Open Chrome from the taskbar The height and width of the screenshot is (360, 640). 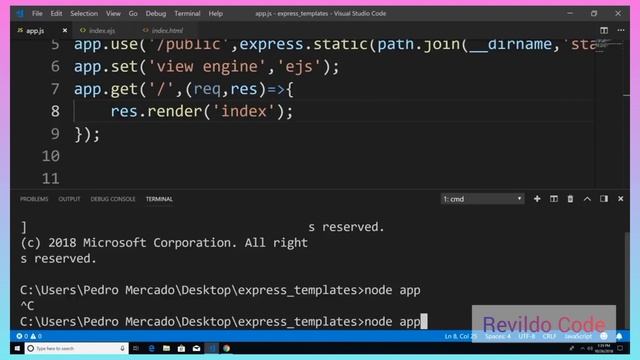pos(227,348)
